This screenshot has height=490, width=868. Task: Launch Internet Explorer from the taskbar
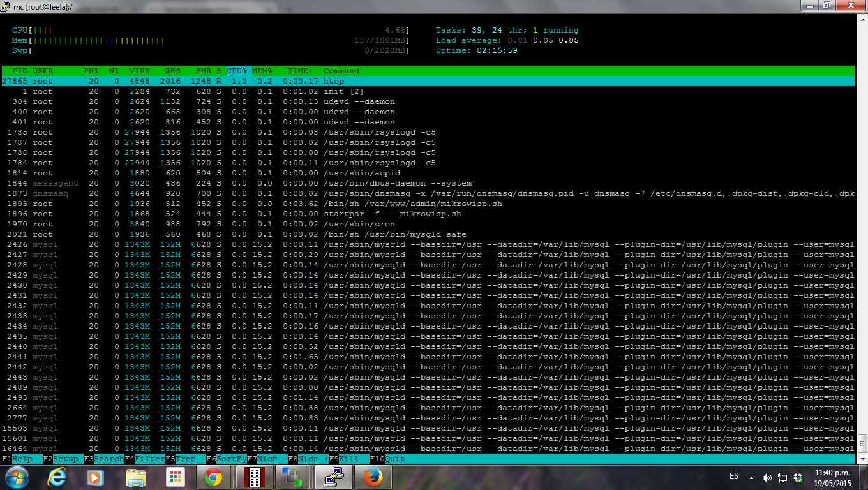57,477
